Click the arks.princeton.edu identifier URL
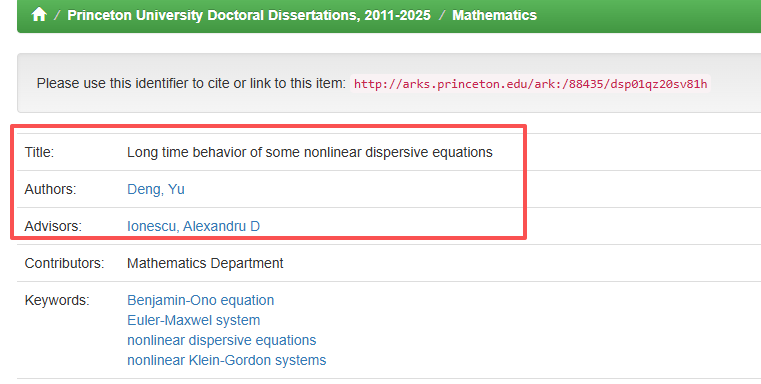 coord(530,83)
